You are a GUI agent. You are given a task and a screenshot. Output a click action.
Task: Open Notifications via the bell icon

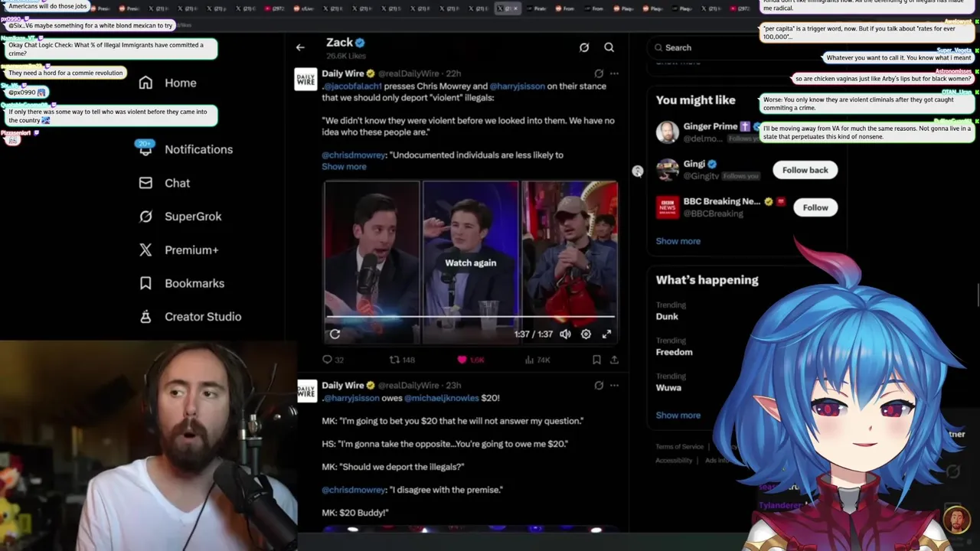click(145, 149)
